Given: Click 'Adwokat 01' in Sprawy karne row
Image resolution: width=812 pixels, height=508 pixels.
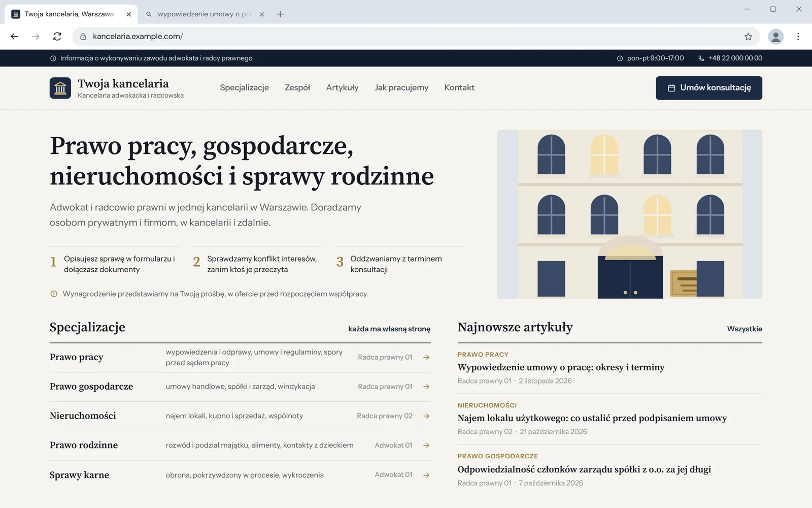Looking at the screenshot, I should (x=394, y=474).
